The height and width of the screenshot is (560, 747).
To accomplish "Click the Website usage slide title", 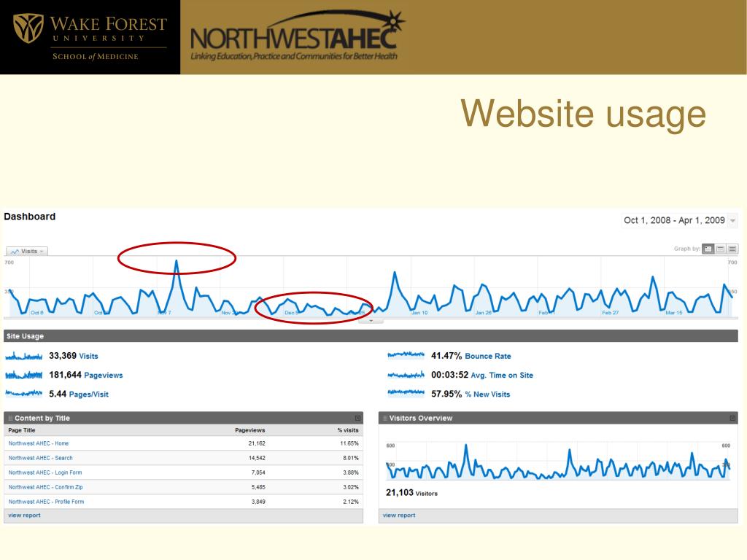I will pyautogui.click(x=583, y=114).
